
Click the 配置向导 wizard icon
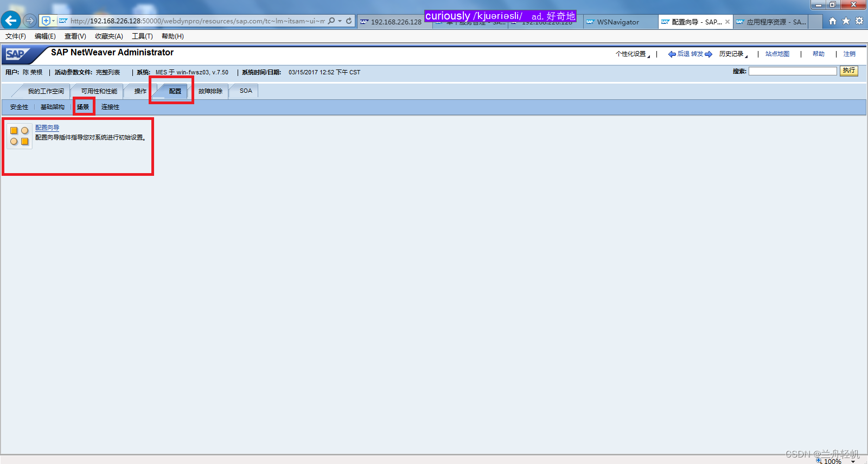19,136
